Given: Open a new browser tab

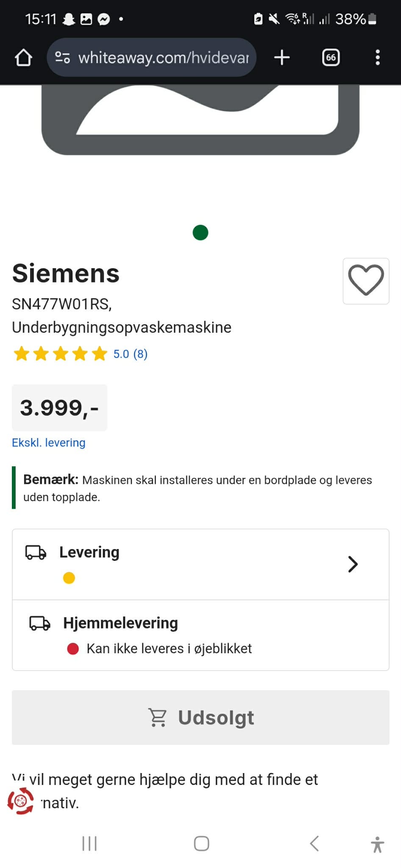Looking at the screenshot, I should click(282, 58).
